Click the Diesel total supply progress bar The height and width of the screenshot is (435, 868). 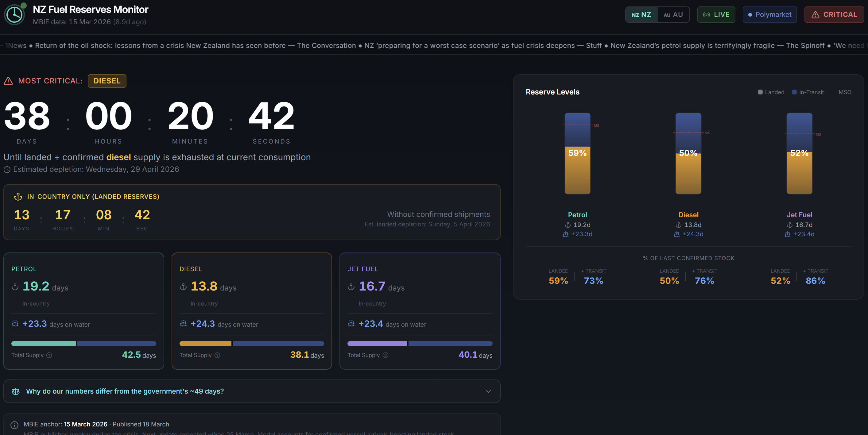252,344
